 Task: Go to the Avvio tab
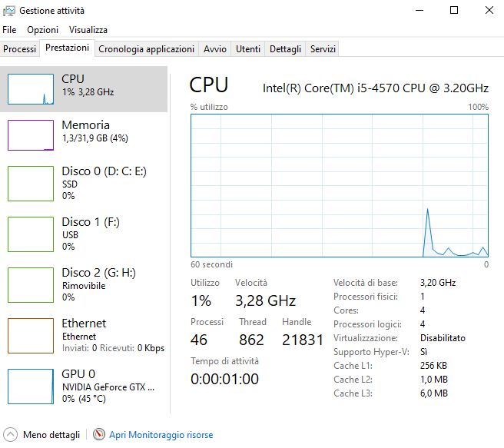214,49
